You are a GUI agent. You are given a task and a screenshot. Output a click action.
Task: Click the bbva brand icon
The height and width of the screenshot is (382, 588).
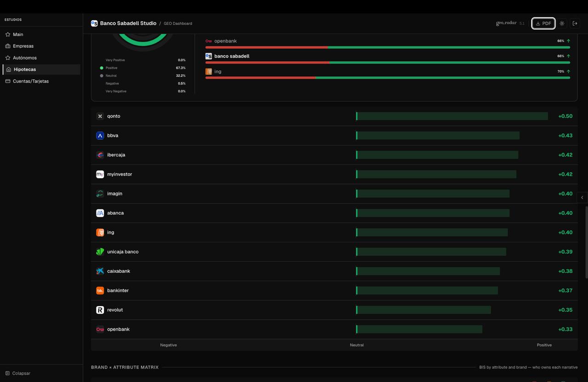click(100, 135)
